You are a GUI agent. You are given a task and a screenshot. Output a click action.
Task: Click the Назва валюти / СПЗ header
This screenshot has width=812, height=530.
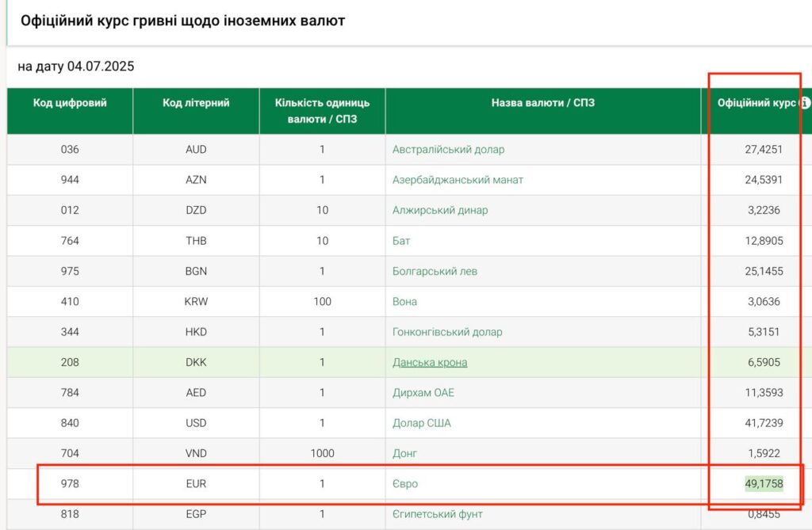(542, 103)
